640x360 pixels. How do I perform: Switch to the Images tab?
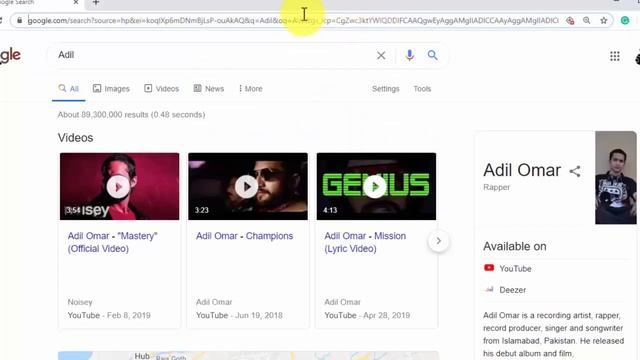[111, 89]
